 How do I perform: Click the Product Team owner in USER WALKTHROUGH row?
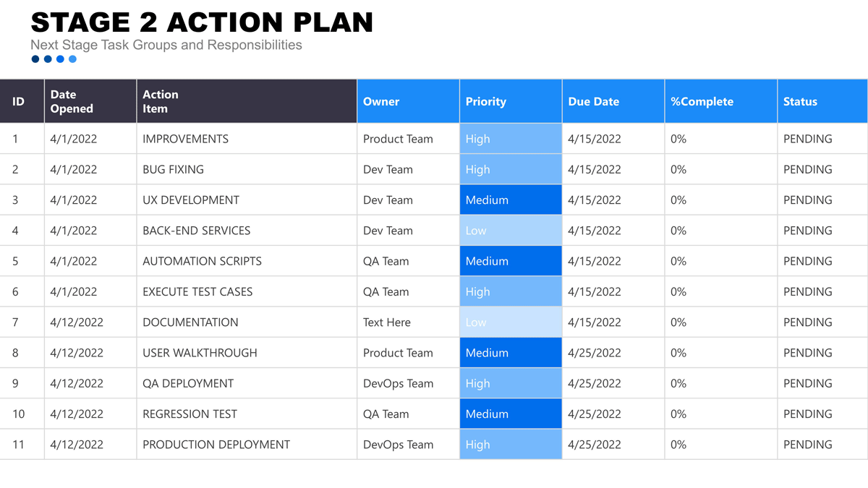pos(398,353)
